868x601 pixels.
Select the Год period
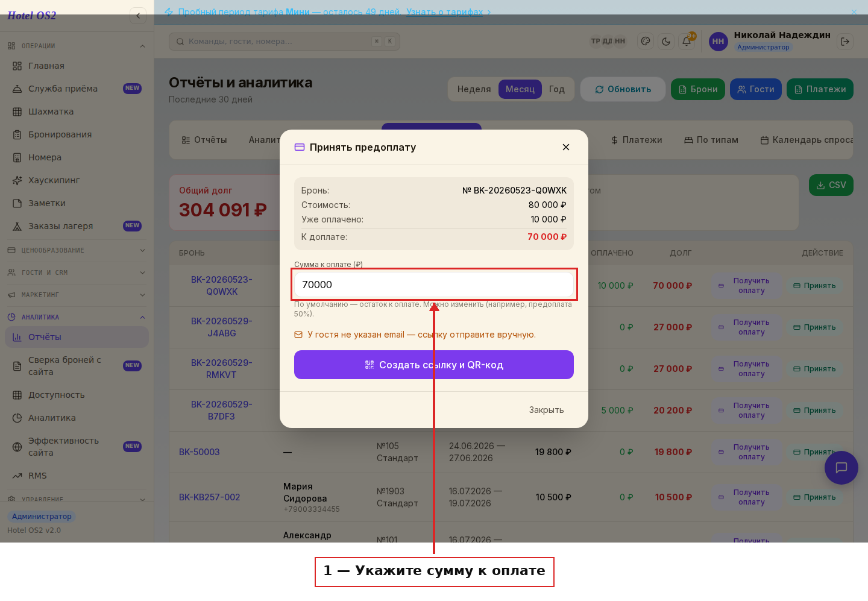coord(556,89)
